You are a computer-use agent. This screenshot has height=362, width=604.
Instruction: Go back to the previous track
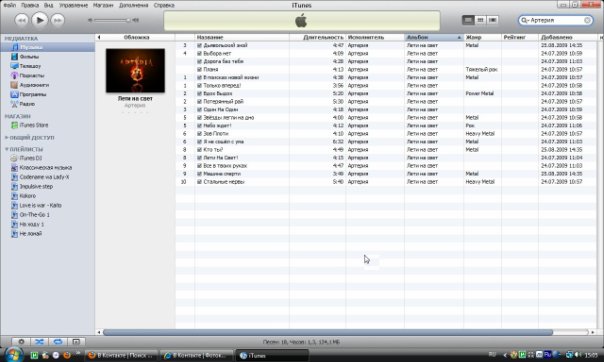coord(21,20)
